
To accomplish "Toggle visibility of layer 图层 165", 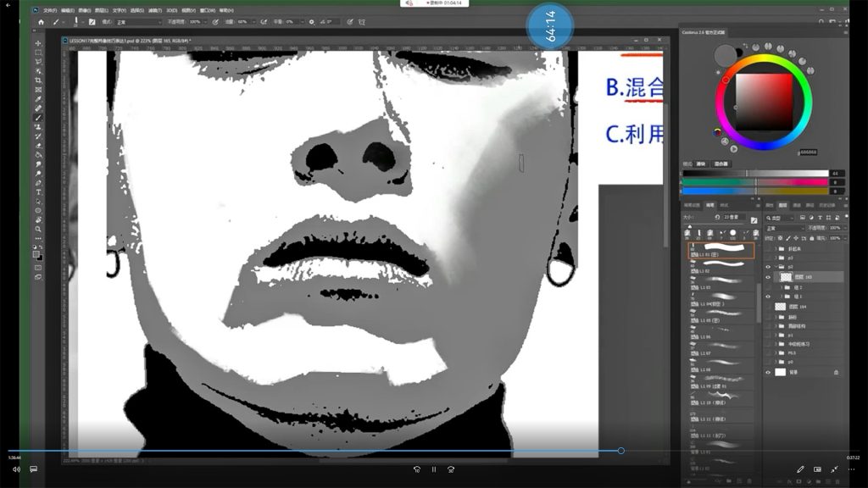I will 769,276.
